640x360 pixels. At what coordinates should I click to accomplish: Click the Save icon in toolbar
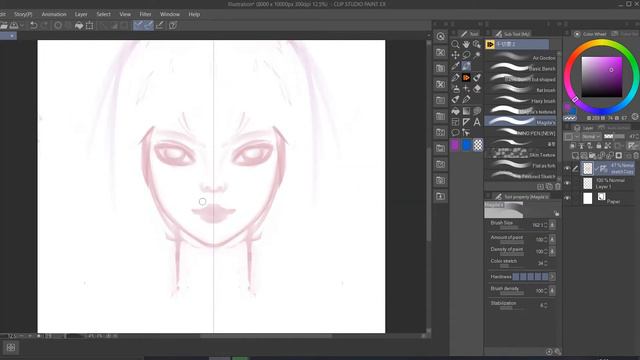(x=14, y=25)
